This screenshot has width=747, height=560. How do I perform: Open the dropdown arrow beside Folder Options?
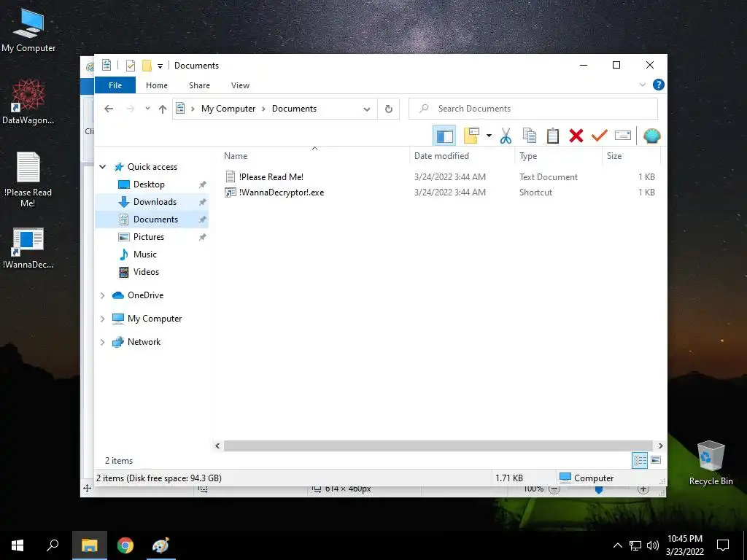pyautogui.click(x=489, y=136)
